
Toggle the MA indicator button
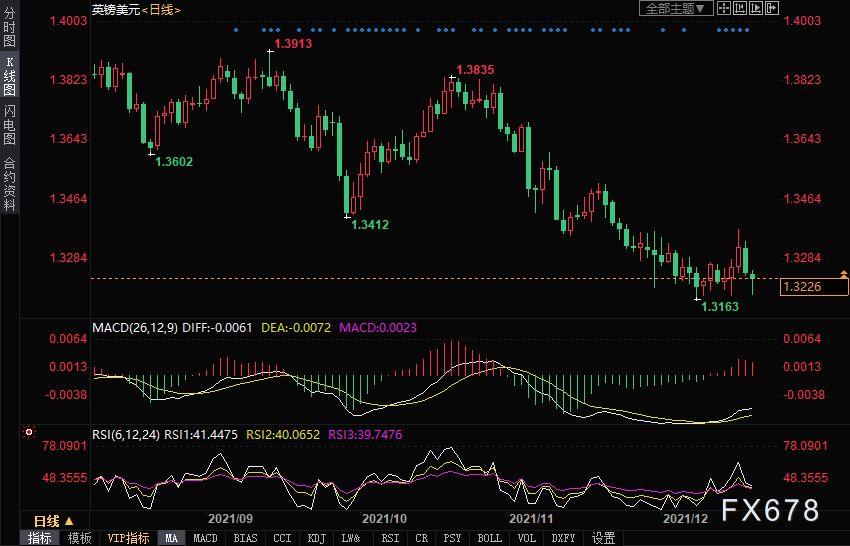click(x=172, y=538)
